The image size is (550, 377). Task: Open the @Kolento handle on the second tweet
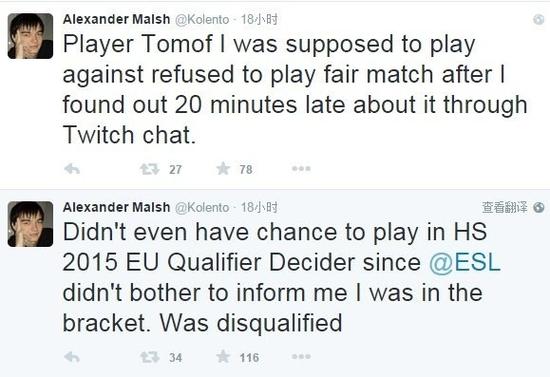coord(202,208)
